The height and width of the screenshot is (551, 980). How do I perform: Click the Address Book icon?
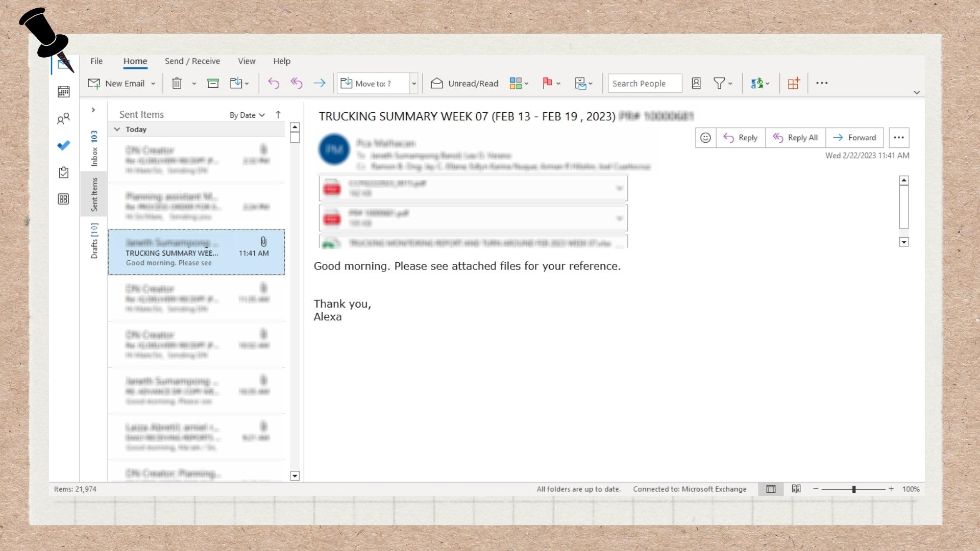pos(696,84)
